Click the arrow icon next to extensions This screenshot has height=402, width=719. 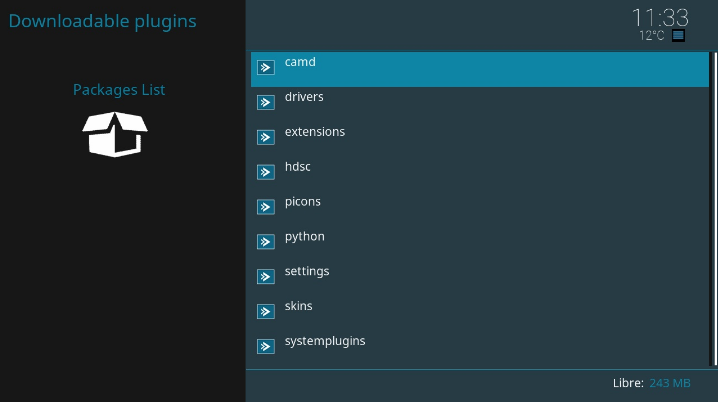[266, 137]
